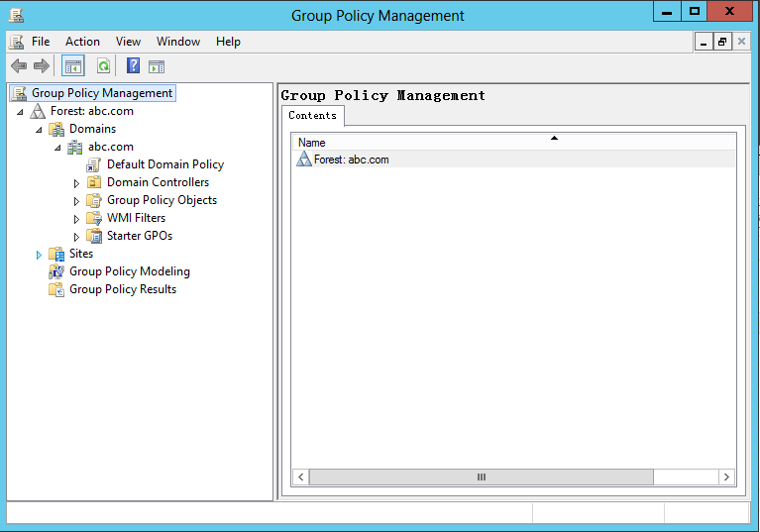
Task: Click the Forward arrow toolbar icon
Action: point(42,66)
